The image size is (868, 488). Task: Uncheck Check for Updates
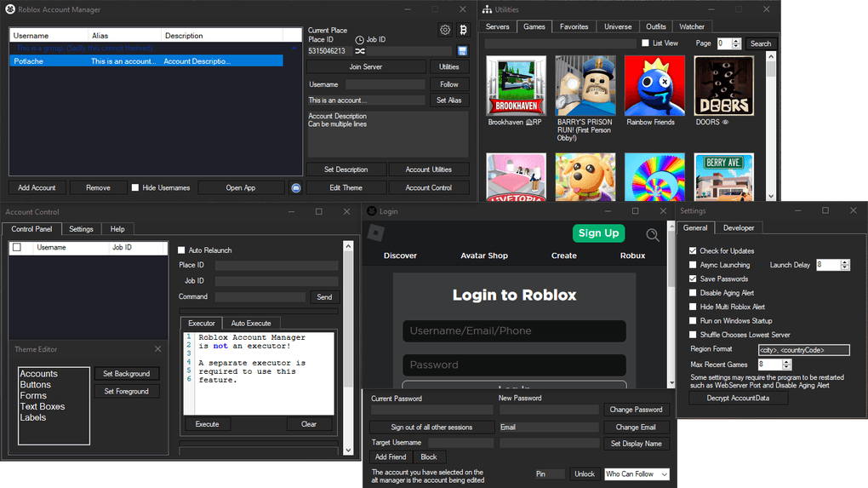(x=693, y=251)
